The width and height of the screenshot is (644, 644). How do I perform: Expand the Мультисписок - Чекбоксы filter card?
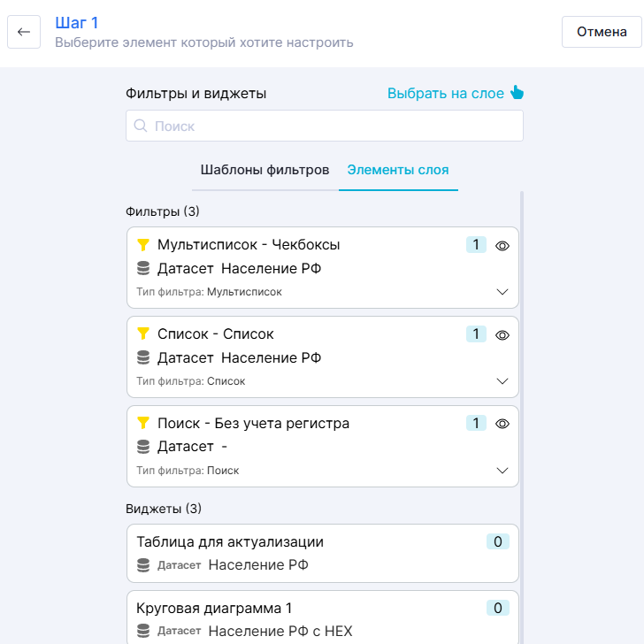[502, 292]
